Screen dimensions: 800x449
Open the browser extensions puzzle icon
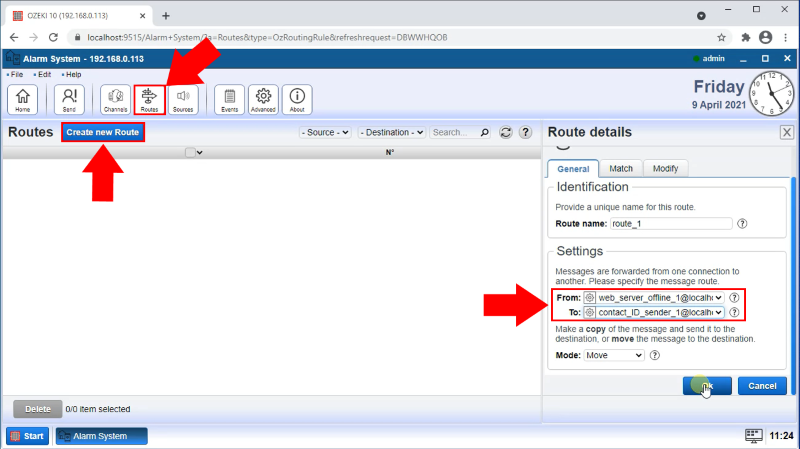pyautogui.click(x=745, y=37)
